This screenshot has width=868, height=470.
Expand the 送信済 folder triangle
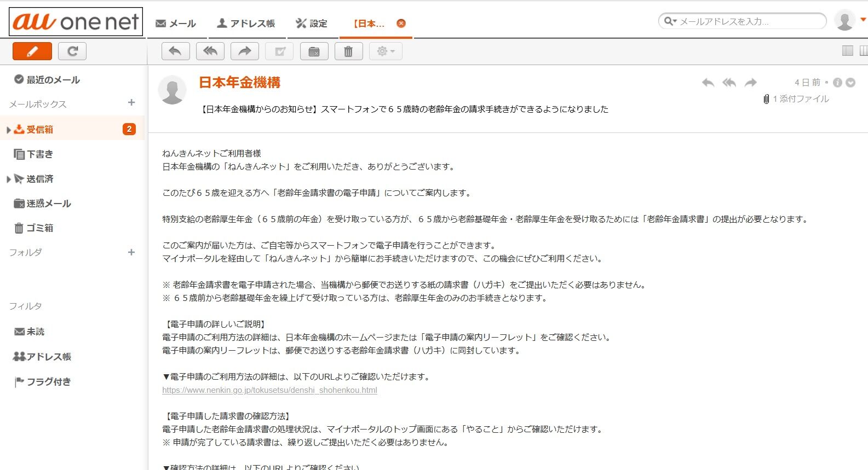(x=9, y=179)
